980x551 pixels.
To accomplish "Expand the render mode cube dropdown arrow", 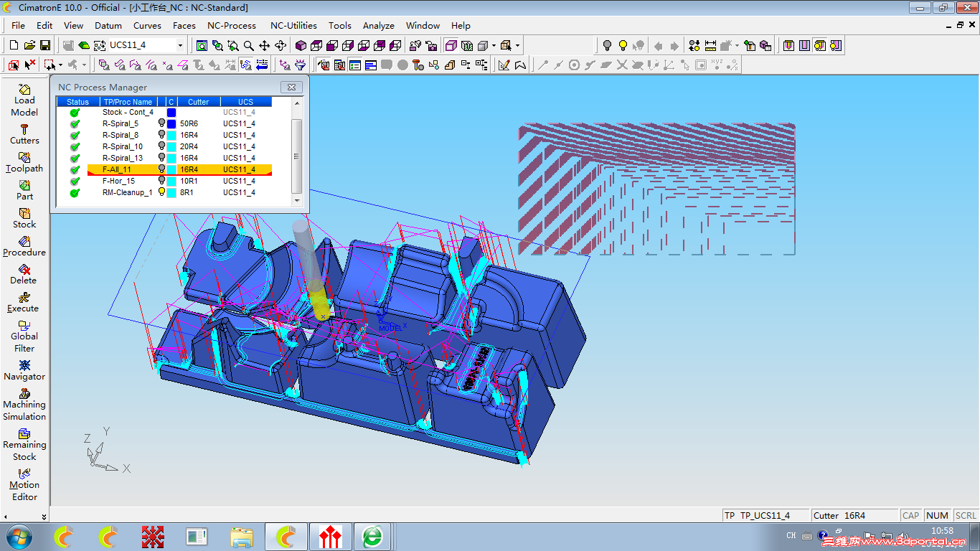I will point(494,45).
